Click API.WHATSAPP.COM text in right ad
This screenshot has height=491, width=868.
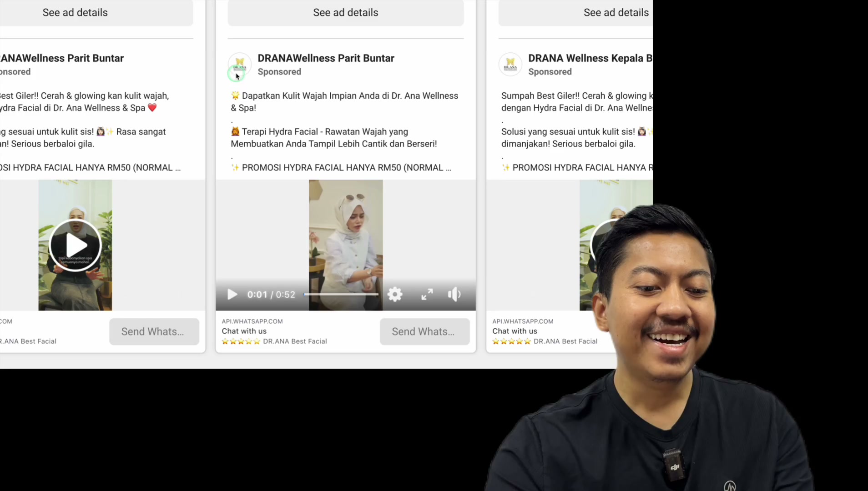click(x=523, y=321)
